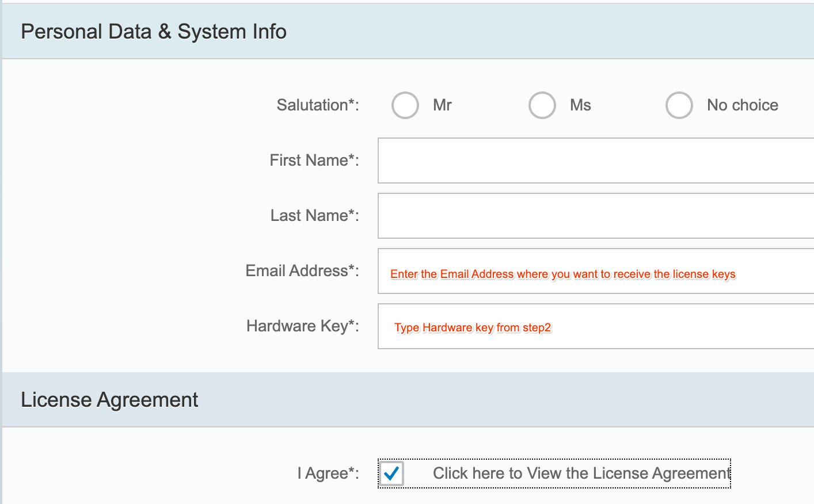Click the 'Mr' text label
Screen dimensions: 814x504
pos(442,105)
